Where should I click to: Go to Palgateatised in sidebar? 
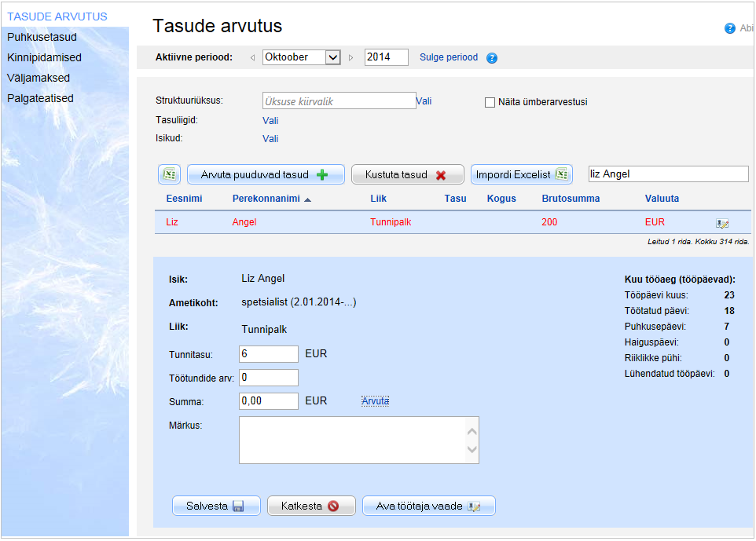tap(40, 98)
